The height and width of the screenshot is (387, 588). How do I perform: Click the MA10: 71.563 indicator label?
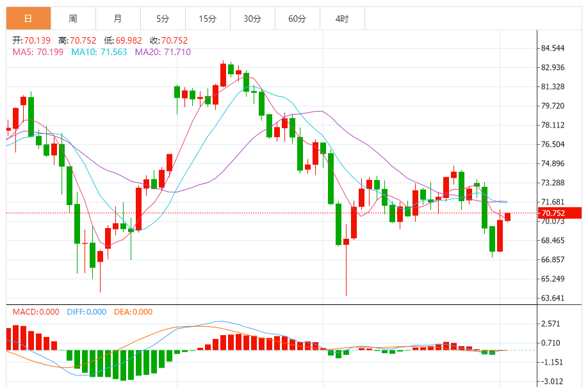(x=99, y=52)
